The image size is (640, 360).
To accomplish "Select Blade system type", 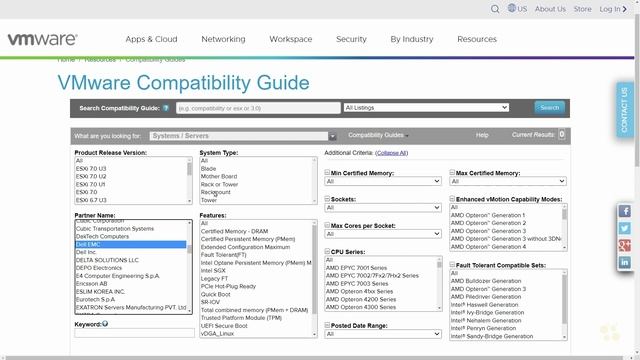I will point(208,169).
